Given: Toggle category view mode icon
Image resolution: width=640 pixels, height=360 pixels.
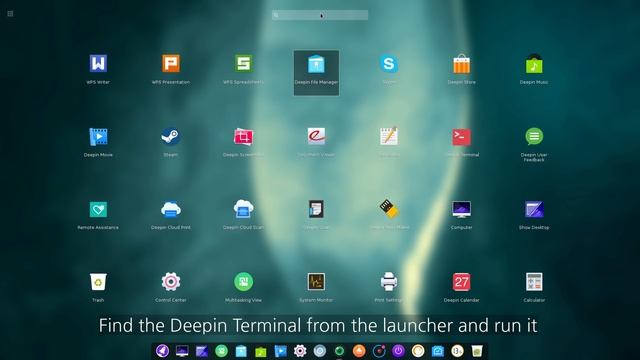Looking at the screenshot, I should [x=10, y=13].
